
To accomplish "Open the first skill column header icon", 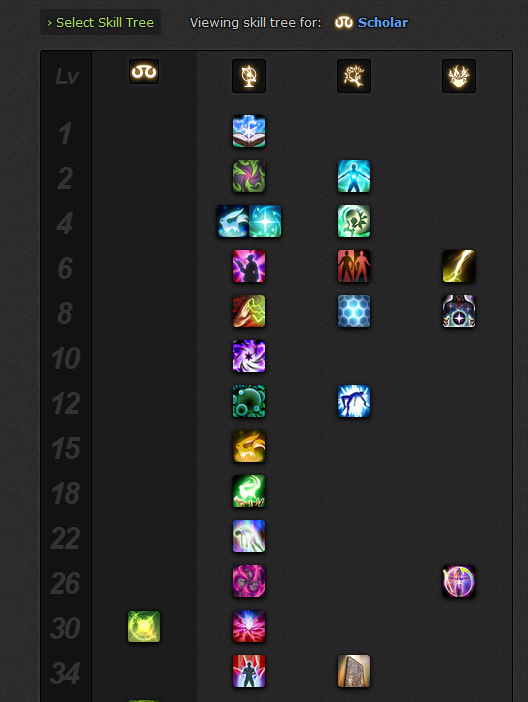I will tap(249, 76).
